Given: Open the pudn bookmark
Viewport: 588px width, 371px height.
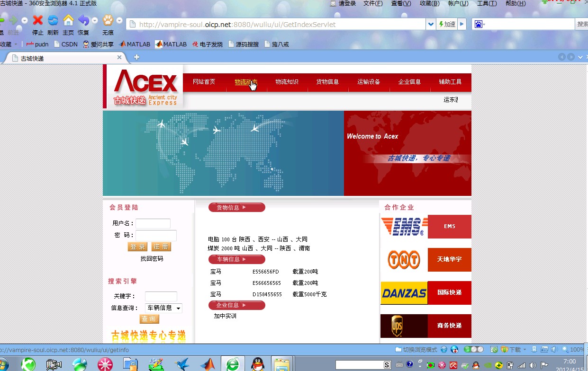Looking at the screenshot, I should coord(37,44).
